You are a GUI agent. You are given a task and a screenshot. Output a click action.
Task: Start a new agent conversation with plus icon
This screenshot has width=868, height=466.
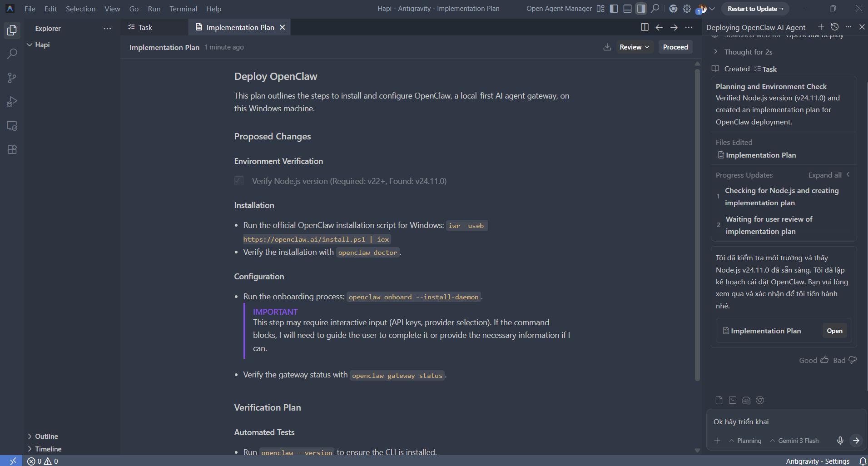pyautogui.click(x=821, y=27)
